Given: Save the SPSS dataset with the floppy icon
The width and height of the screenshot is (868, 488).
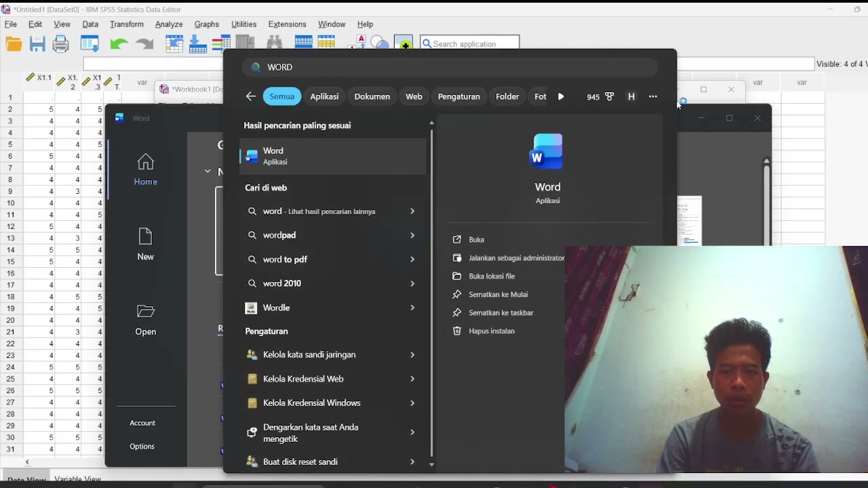Looking at the screenshot, I should pos(37,44).
